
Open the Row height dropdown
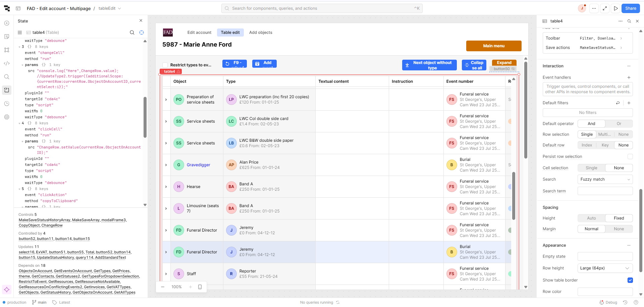click(x=605, y=268)
